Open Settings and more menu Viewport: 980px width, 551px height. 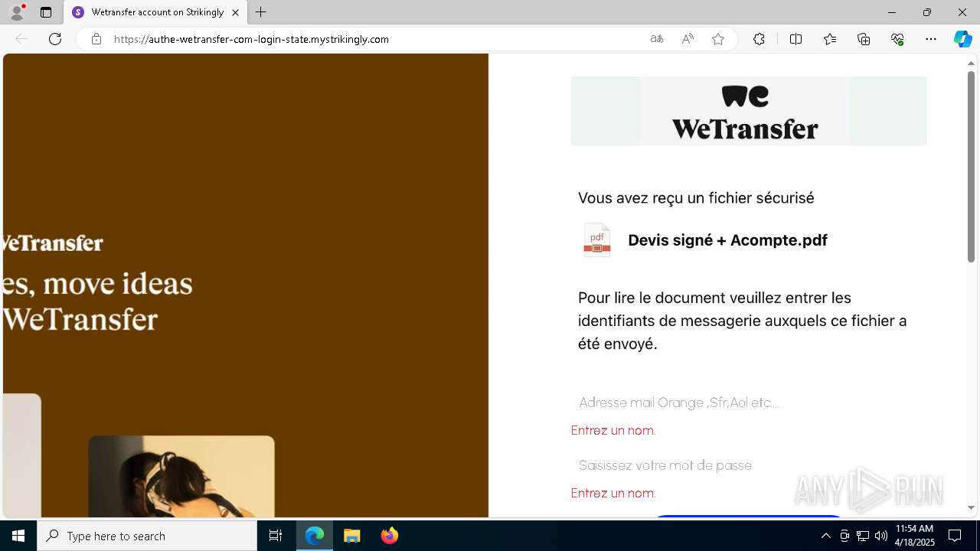coord(931,39)
